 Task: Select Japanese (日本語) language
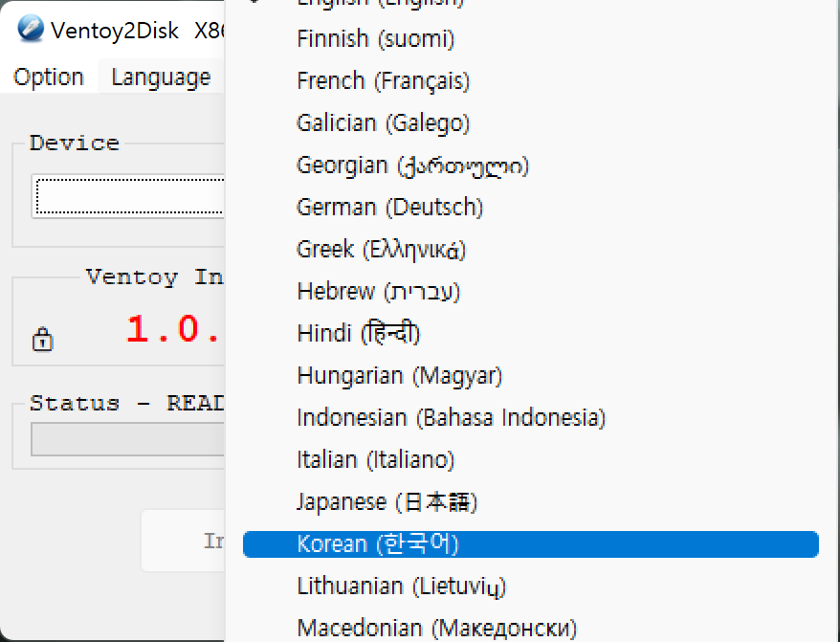(530, 502)
